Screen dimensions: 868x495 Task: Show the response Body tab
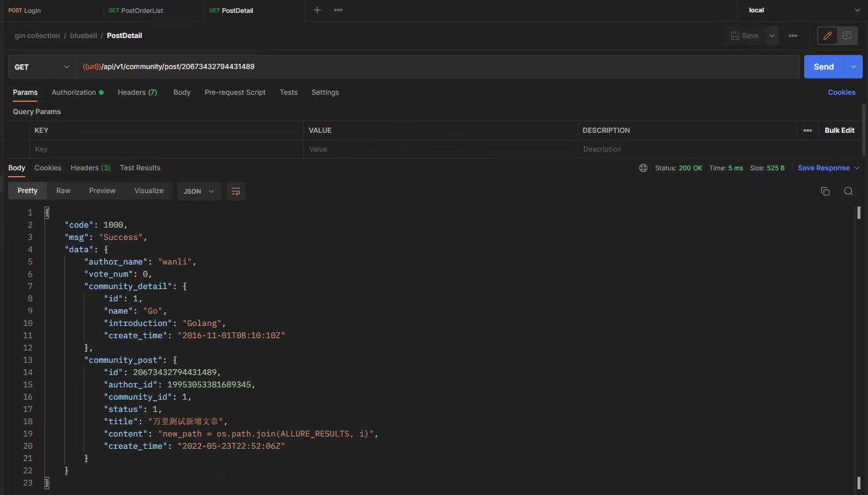click(x=17, y=168)
